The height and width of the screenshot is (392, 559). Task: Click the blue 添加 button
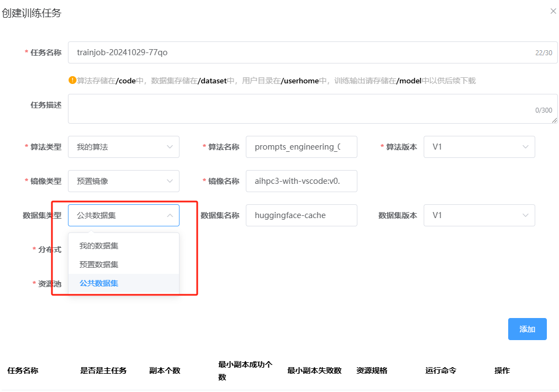(x=527, y=329)
